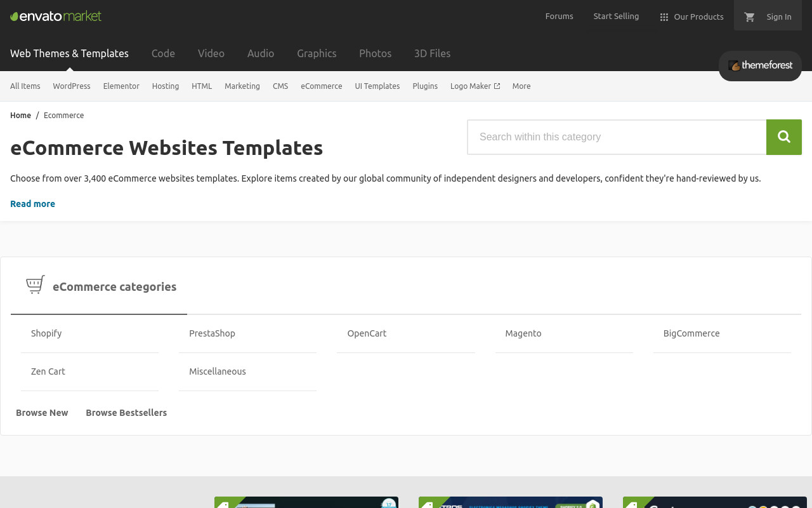Viewport: 812px width, 508px height.
Task: Open the Marketing submenu
Action: (242, 86)
